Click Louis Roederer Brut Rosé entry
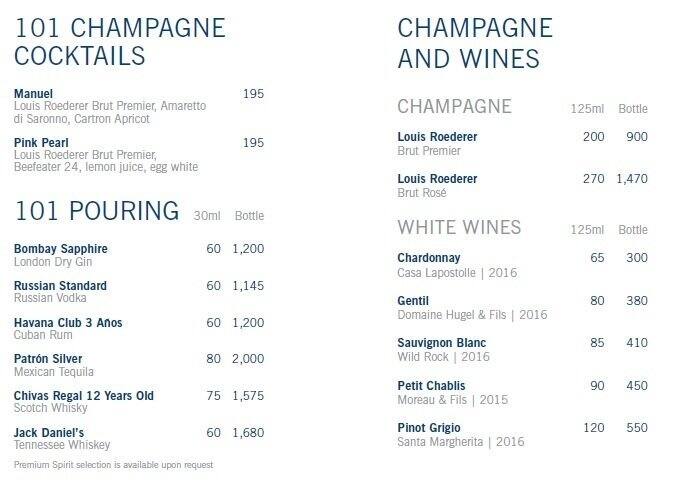 [x=437, y=179]
